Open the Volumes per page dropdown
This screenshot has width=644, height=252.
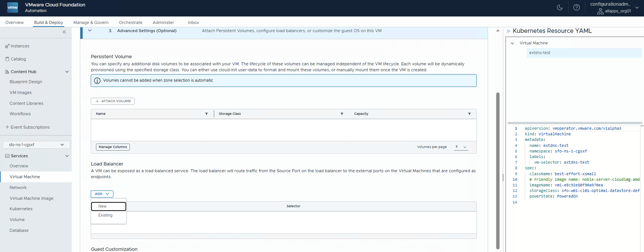tap(461, 147)
